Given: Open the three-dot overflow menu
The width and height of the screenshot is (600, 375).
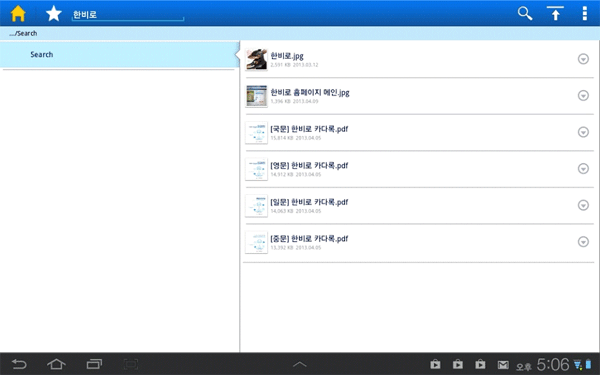Looking at the screenshot, I should [584, 13].
